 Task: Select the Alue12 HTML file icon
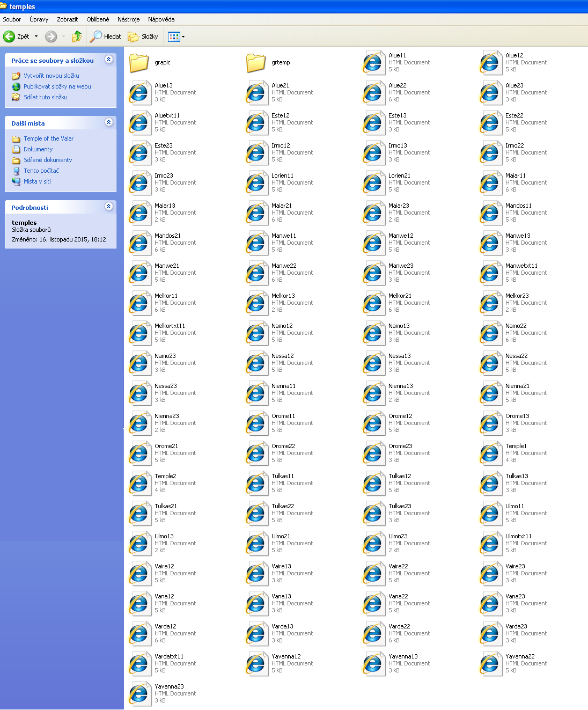(x=491, y=62)
